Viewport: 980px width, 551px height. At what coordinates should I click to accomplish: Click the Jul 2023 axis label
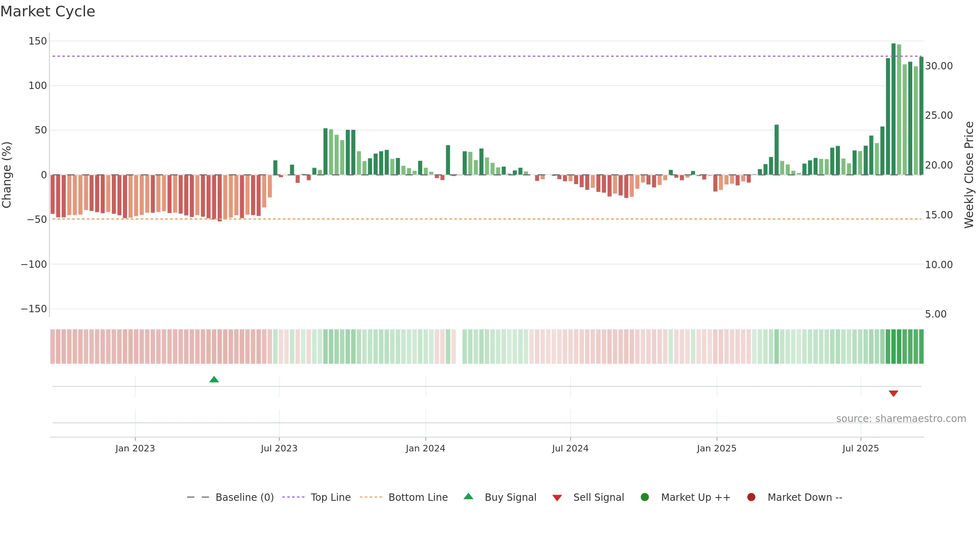click(279, 449)
